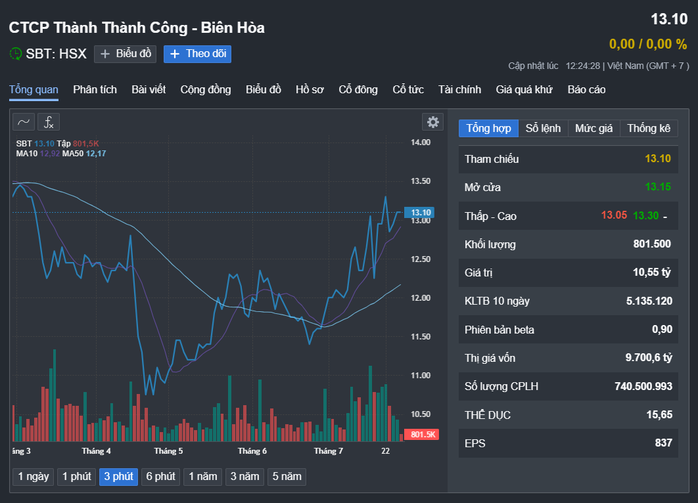Click the 801.5K volume marker on chart axis
The height and width of the screenshot is (503, 698).
pos(422,434)
